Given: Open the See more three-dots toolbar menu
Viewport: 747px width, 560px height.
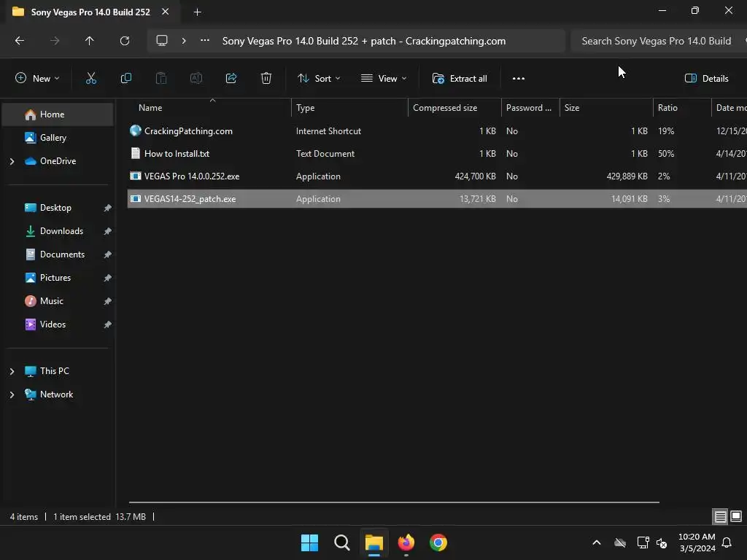Looking at the screenshot, I should pyautogui.click(x=519, y=79).
